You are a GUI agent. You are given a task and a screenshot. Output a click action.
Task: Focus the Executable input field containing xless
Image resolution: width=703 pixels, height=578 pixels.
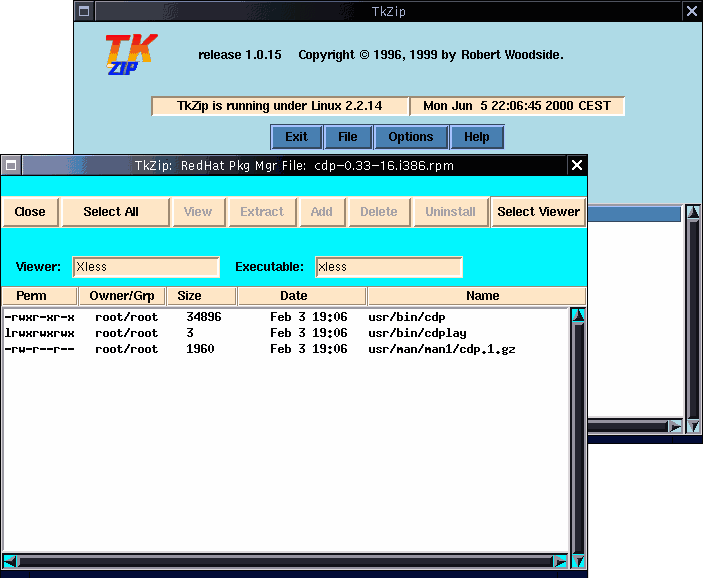pos(389,267)
